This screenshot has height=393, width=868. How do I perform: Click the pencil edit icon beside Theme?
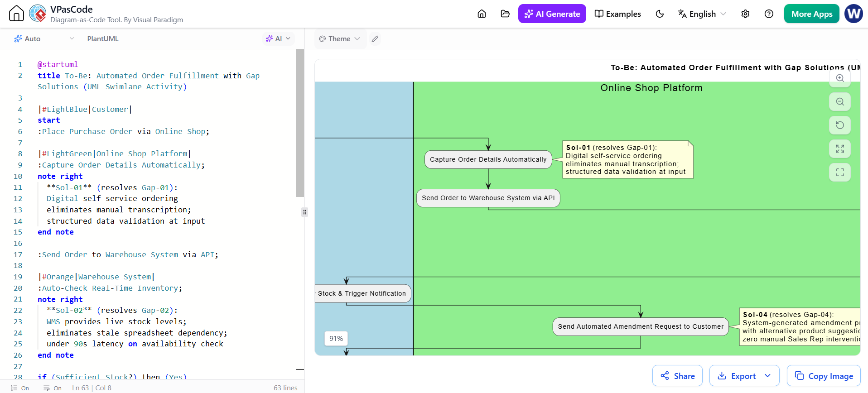click(x=375, y=38)
